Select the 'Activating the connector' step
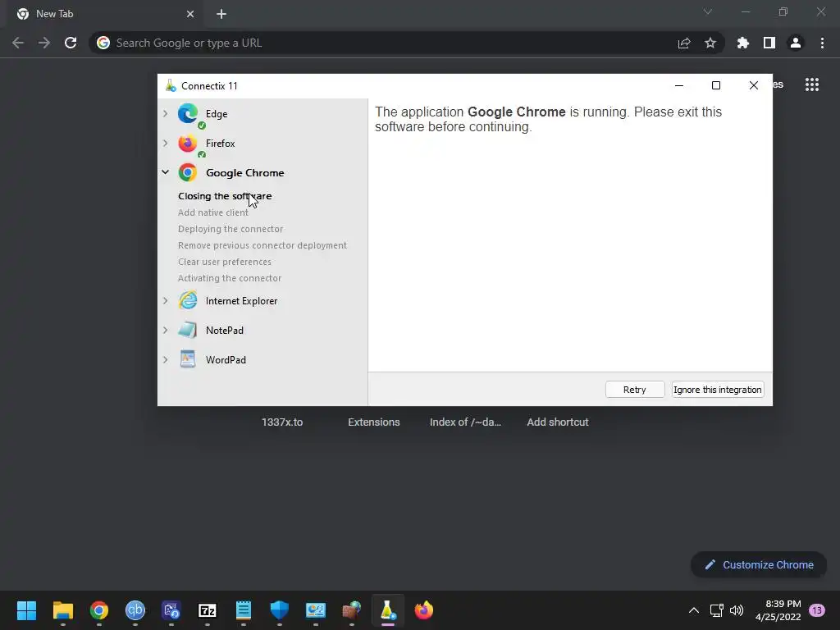This screenshot has height=630, width=840. click(230, 278)
